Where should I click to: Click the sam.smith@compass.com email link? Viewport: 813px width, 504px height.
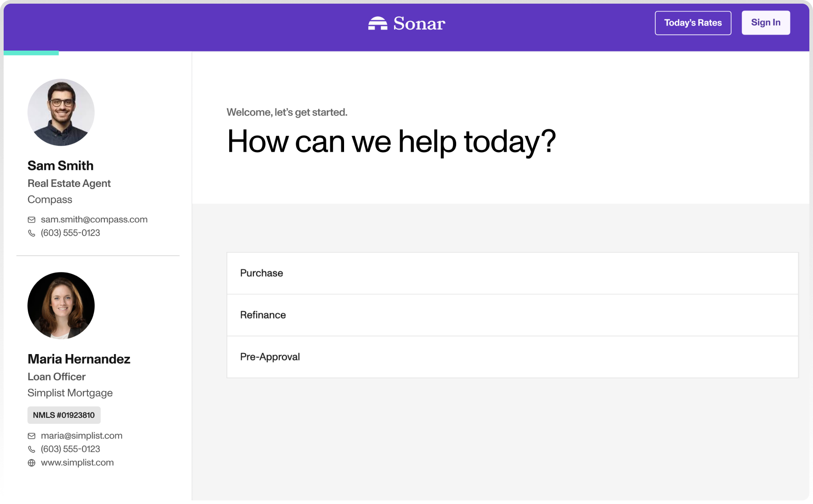tap(94, 219)
